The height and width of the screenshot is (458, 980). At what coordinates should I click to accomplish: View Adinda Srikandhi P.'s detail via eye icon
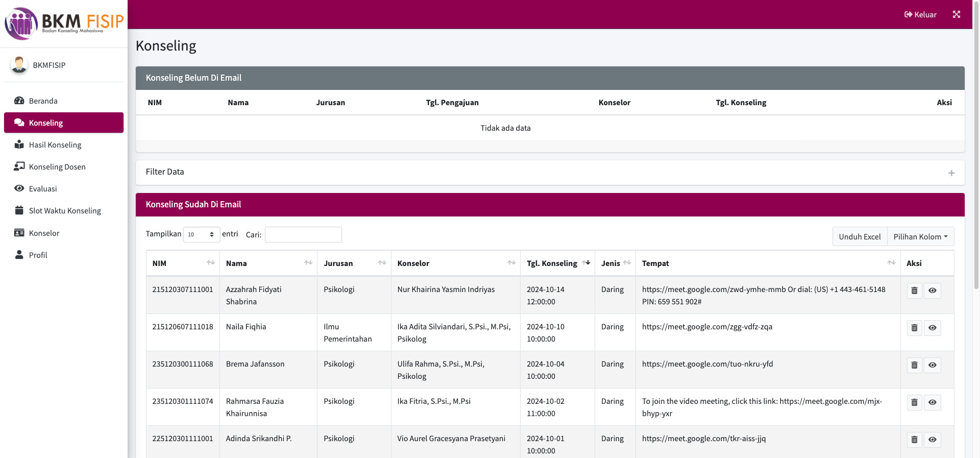click(932, 440)
